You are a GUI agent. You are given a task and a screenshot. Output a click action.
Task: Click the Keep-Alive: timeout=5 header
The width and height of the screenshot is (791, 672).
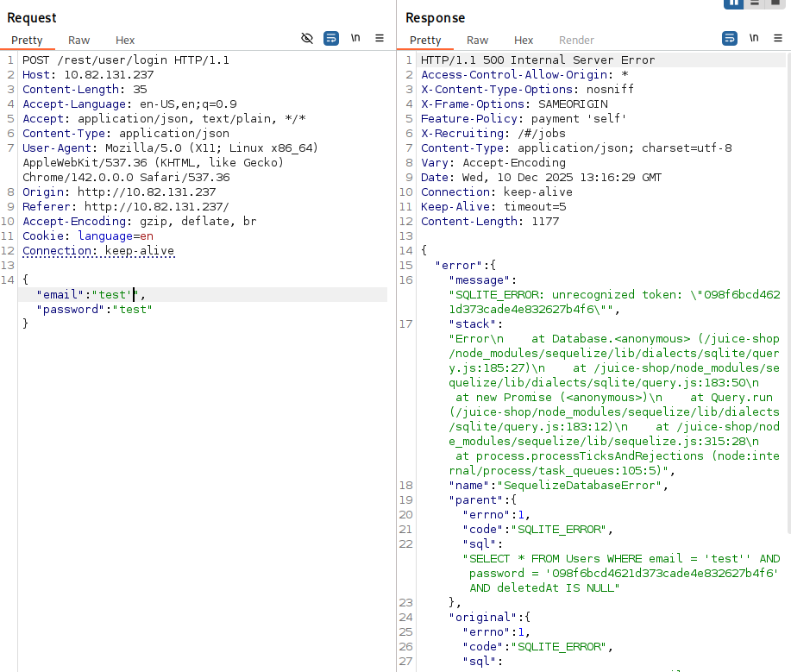(x=493, y=207)
